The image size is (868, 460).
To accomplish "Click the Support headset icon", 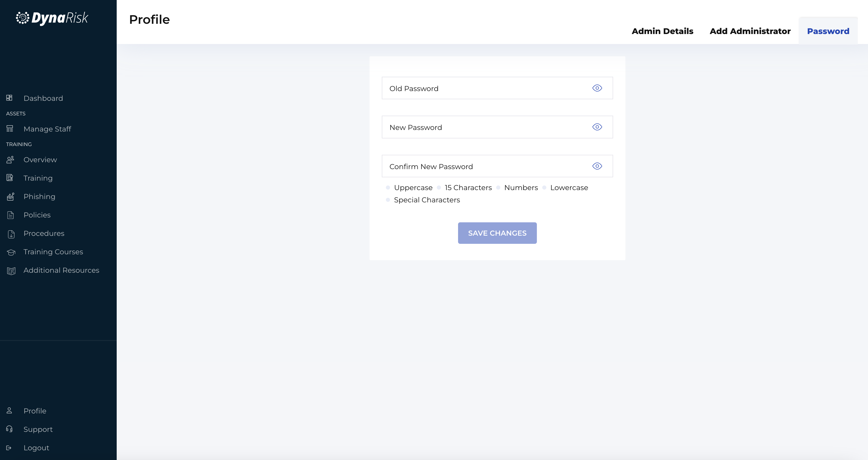I will point(9,429).
